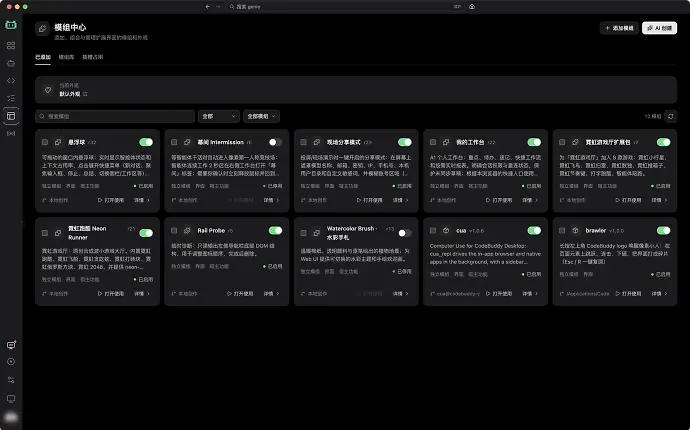
Task: Open the grid apps icon in sidebar
Action: [x=11, y=45]
